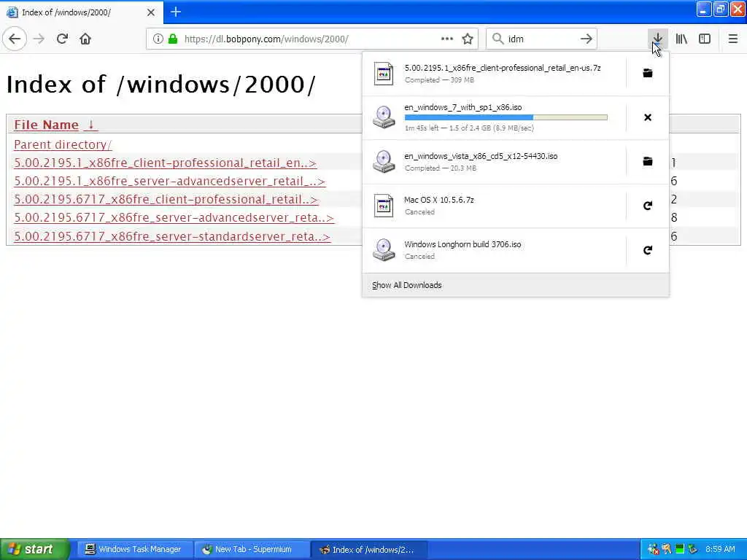Close the Index of /windows/2000/ tab
The height and width of the screenshot is (560, 747).
click(x=151, y=12)
